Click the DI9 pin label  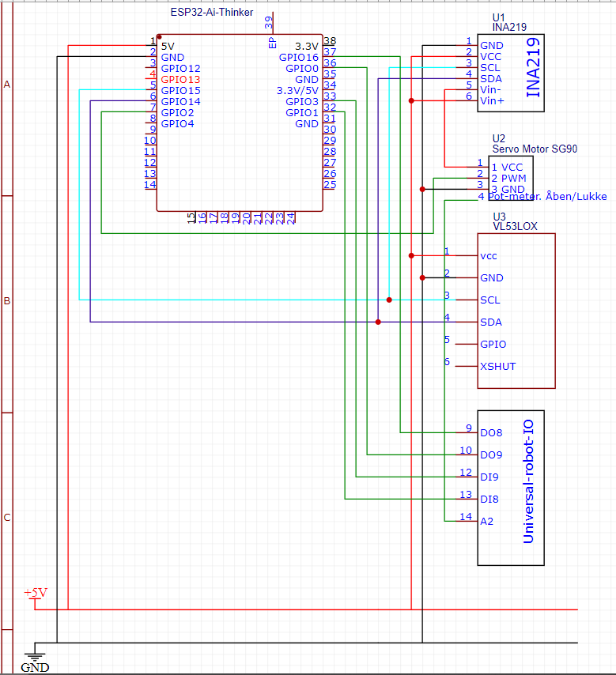pyautogui.click(x=489, y=477)
